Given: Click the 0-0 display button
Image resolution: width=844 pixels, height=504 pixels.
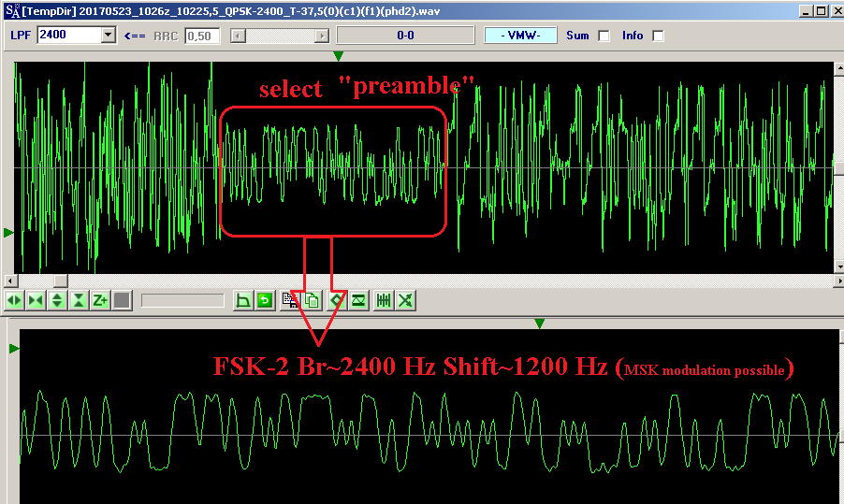Looking at the screenshot, I should [405, 36].
